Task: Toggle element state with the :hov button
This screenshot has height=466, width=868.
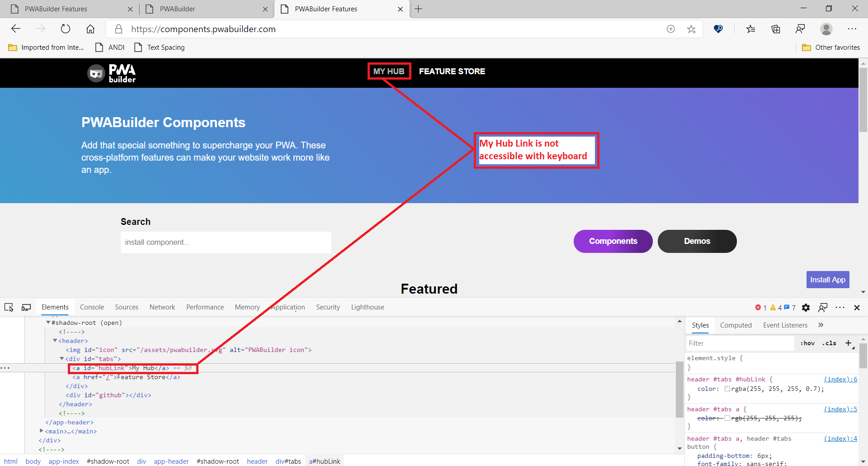Action: coord(807,343)
